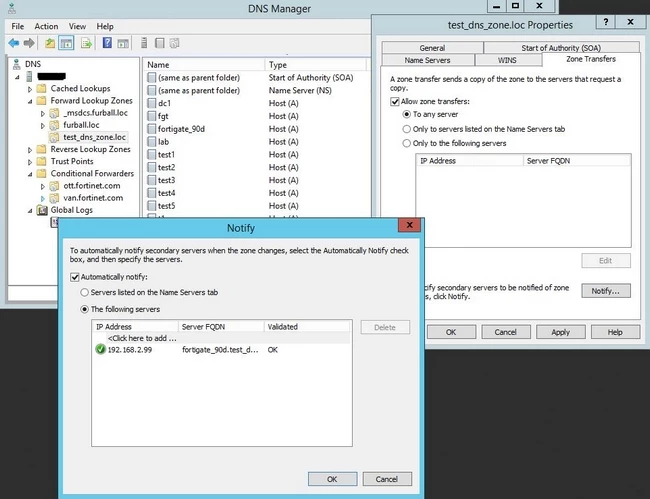This screenshot has width=650, height=499.
Task: Open the ott.fortinet.com forwarder
Action: pos(92,186)
